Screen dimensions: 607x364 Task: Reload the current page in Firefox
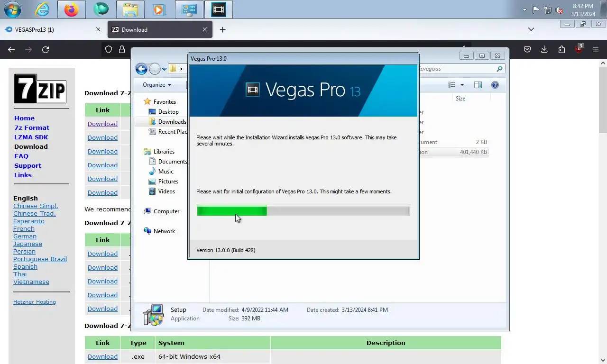[x=46, y=49]
